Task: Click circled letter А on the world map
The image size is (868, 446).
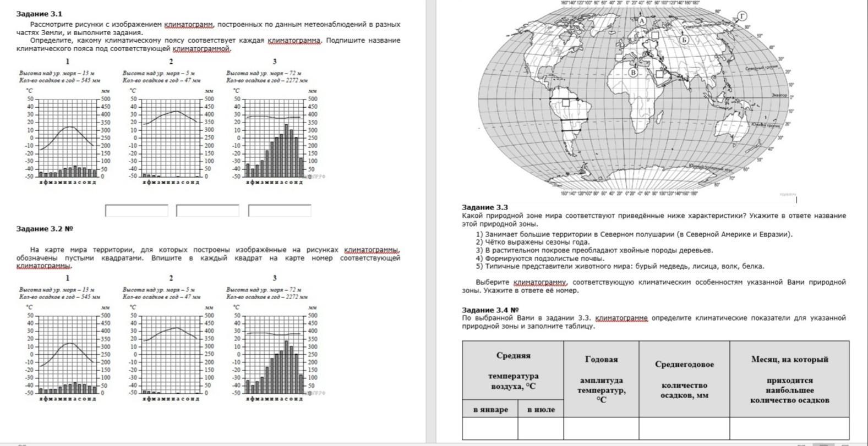Action: [x=642, y=20]
